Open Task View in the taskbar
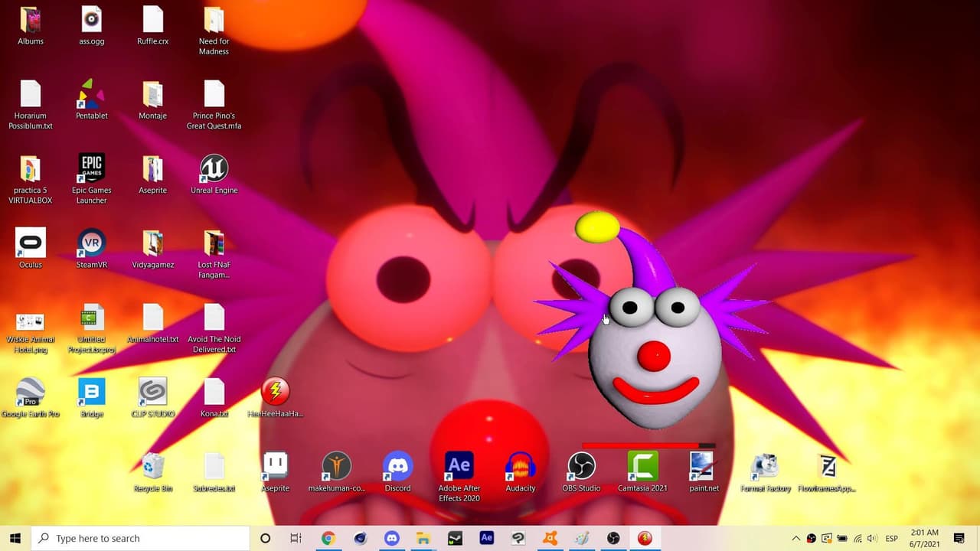This screenshot has width=980, height=551. 296,538
